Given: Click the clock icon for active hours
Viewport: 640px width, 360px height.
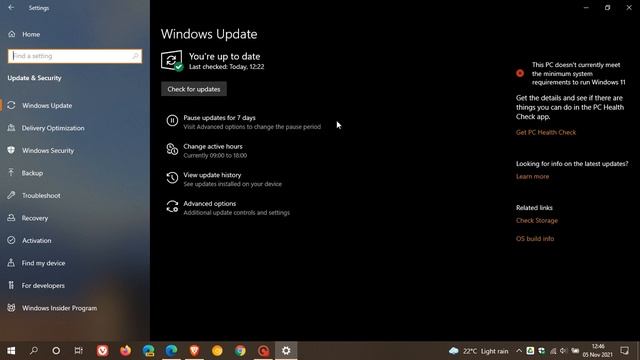Looking at the screenshot, I should [172, 149].
